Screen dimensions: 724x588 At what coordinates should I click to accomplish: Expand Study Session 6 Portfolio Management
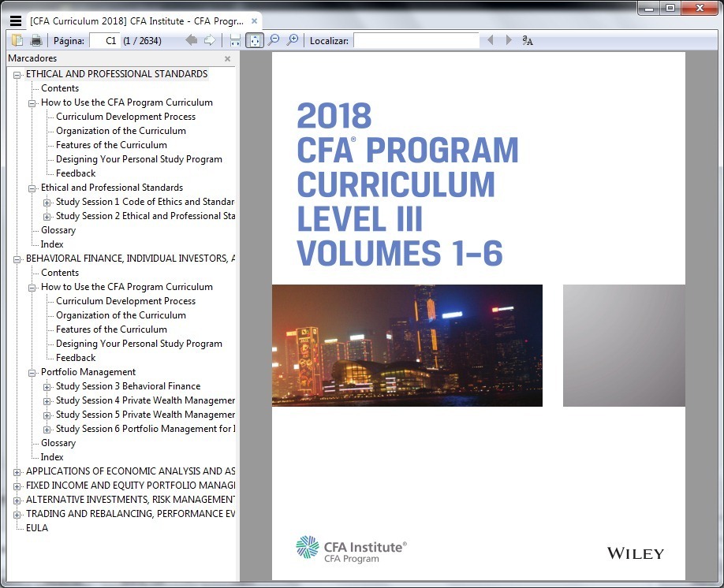(x=47, y=430)
